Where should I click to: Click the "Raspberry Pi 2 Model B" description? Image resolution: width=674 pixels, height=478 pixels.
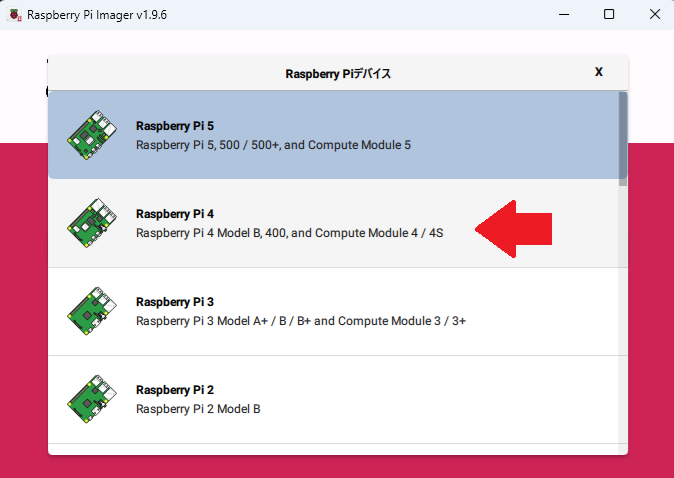pos(198,409)
